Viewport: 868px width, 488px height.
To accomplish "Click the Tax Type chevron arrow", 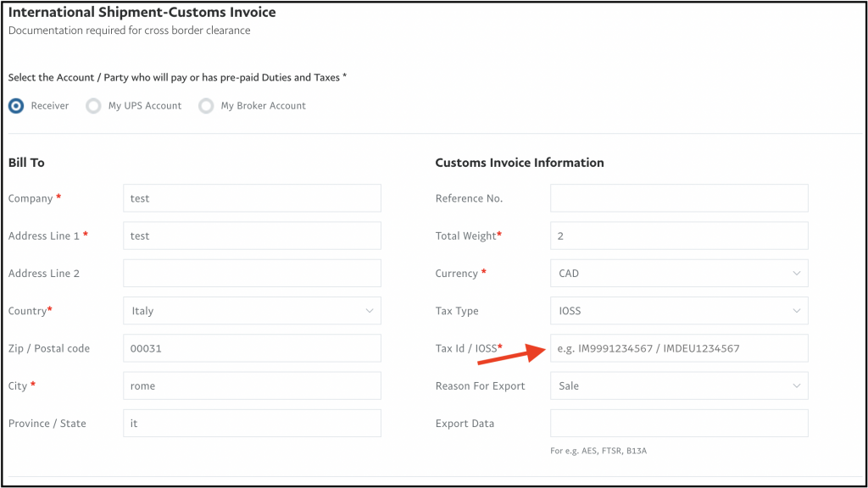I will pos(797,311).
